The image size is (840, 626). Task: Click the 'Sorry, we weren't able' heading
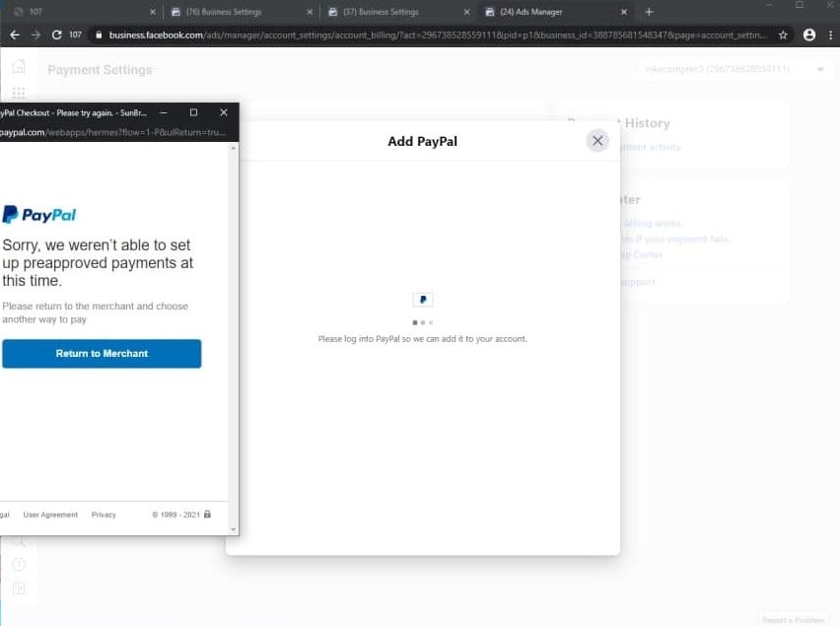click(x=98, y=263)
